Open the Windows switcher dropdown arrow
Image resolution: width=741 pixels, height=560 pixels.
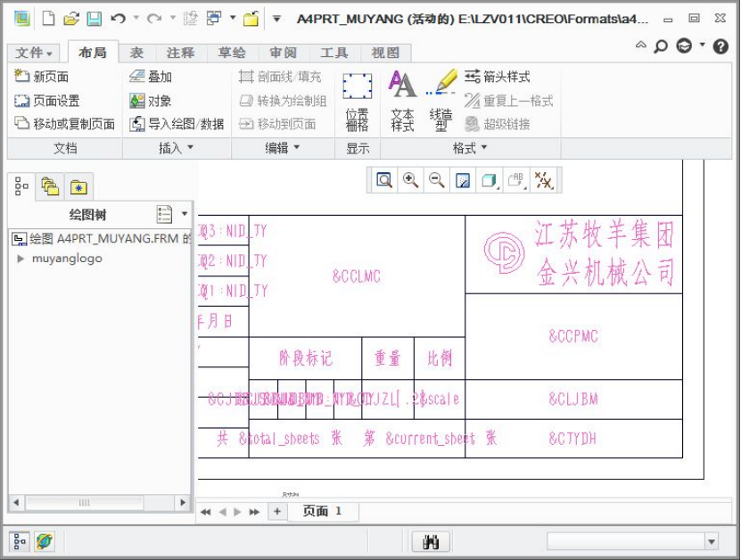233,18
